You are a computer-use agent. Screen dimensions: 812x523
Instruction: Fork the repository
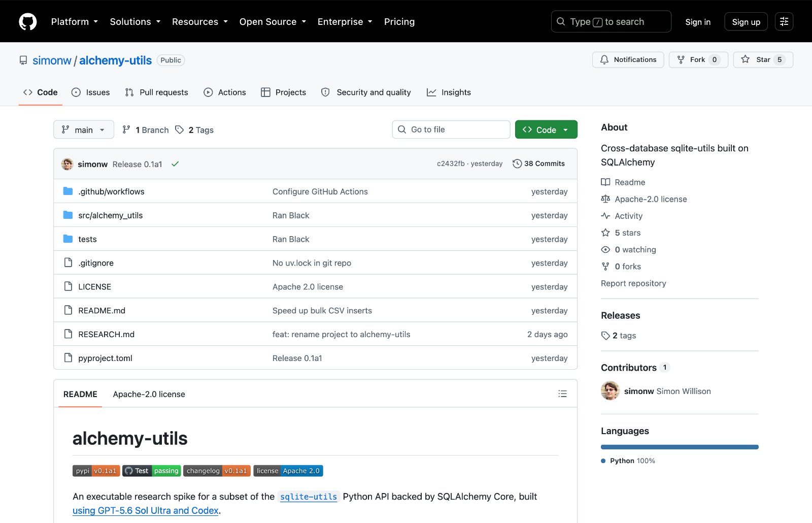click(x=698, y=59)
